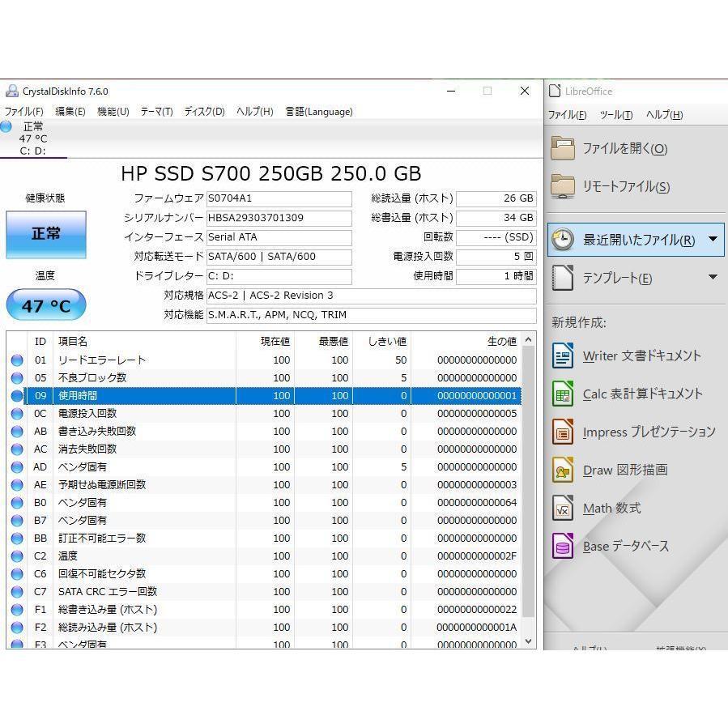Click the 対応機能 field S.M.A.R.T., APM, NCQ, TRIM

(x=372, y=315)
